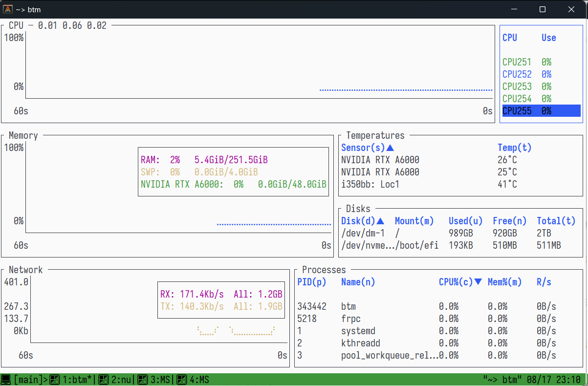Click the CPU load average title
The image size is (588, 386).
58,25
